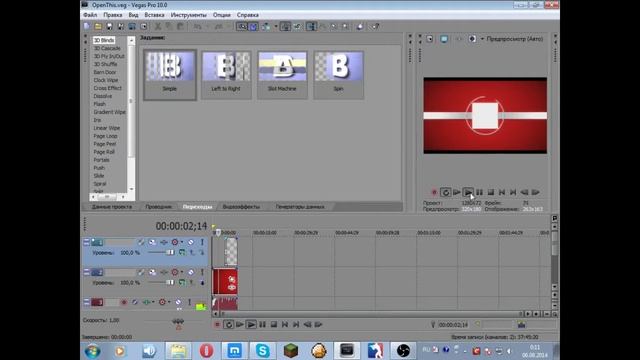Open automation settings dropdown on video track 1
Viewport: 640px width, 360px height.
(182, 242)
